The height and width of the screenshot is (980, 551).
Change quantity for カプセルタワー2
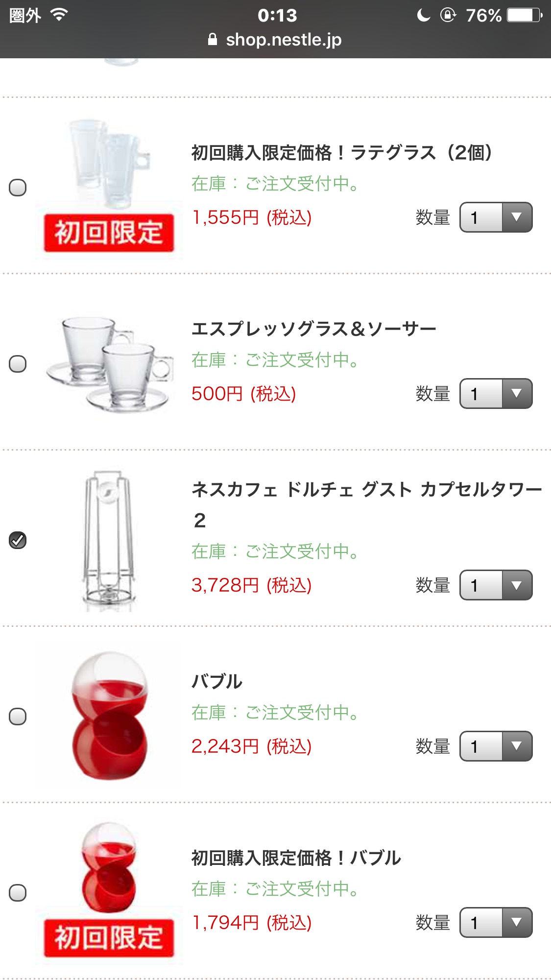(x=496, y=585)
